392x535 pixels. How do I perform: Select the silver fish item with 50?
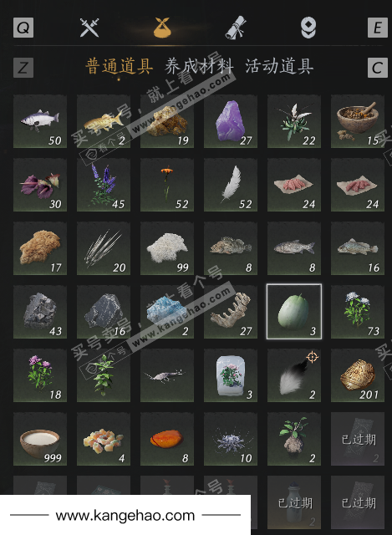tap(40, 121)
